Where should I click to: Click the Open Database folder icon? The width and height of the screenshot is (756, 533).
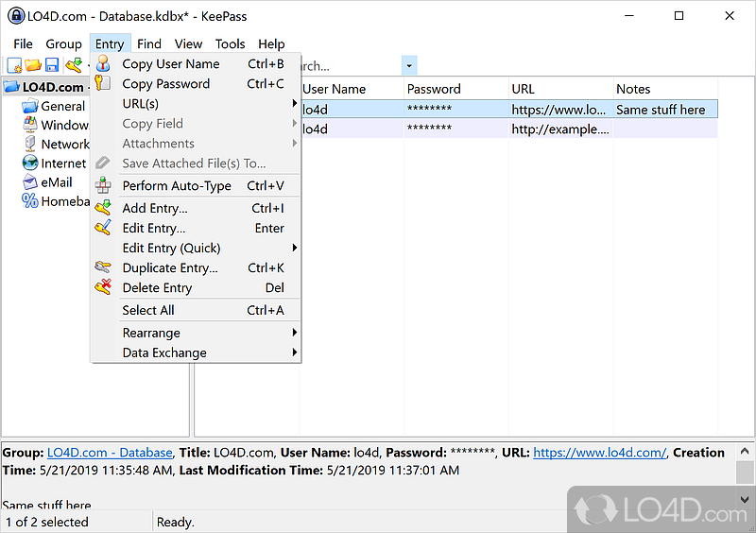pos(33,65)
